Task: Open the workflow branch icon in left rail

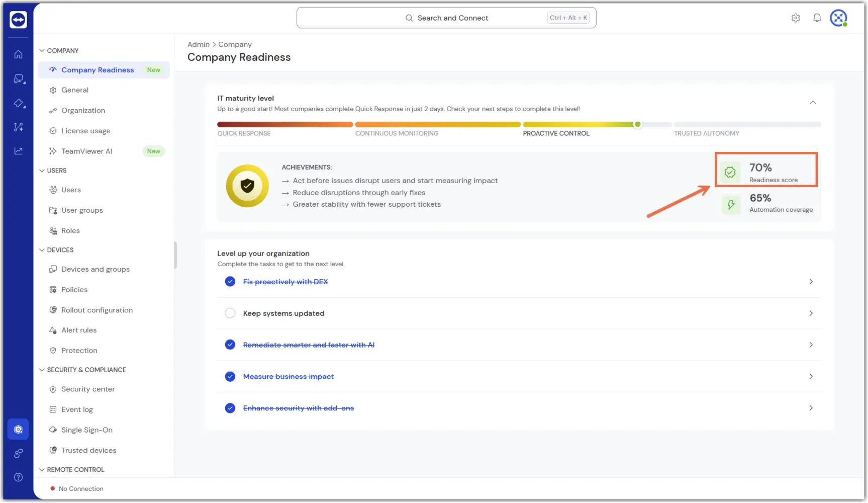Action: coord(18,127)
